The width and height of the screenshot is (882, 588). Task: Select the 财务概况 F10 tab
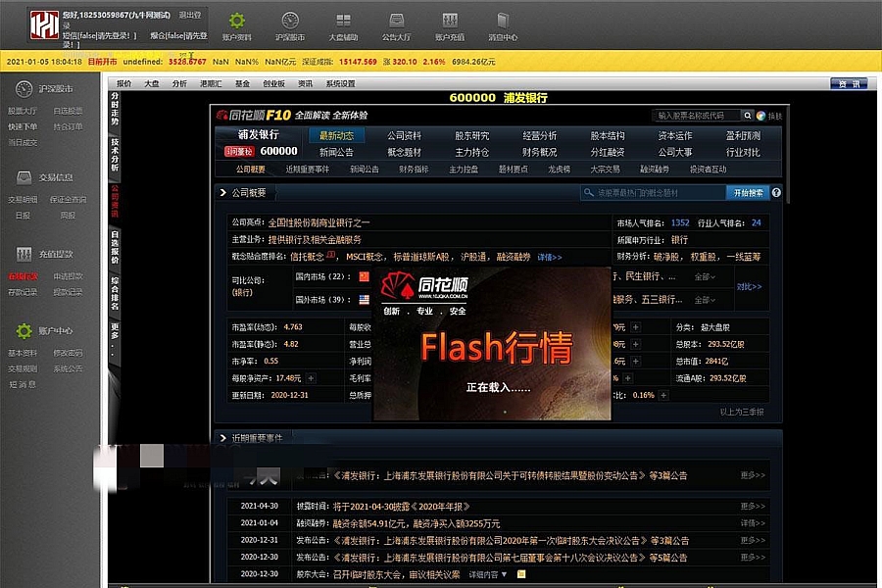tap(539, 152)
